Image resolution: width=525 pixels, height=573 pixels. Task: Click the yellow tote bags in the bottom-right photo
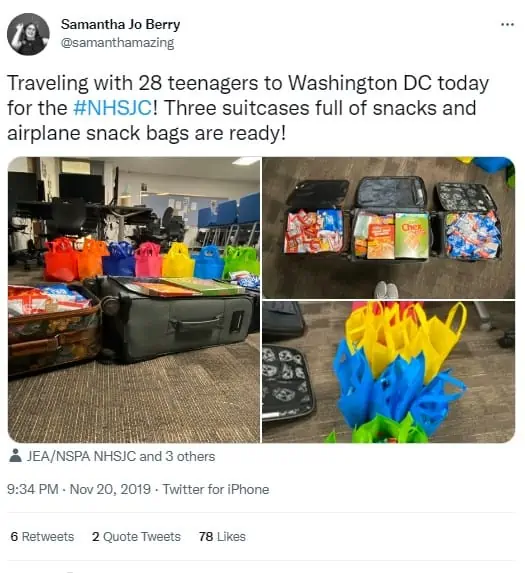tap(404, 334)
